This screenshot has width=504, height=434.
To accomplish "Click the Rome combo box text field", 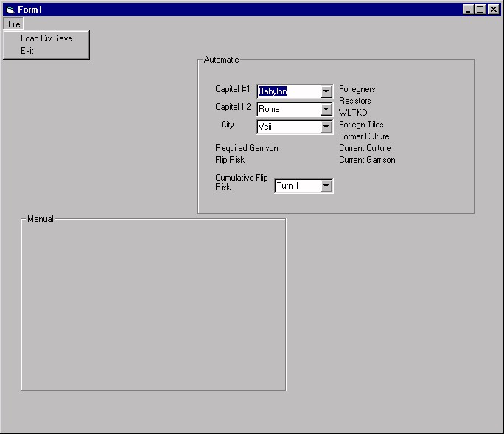I will click(289, 109).
